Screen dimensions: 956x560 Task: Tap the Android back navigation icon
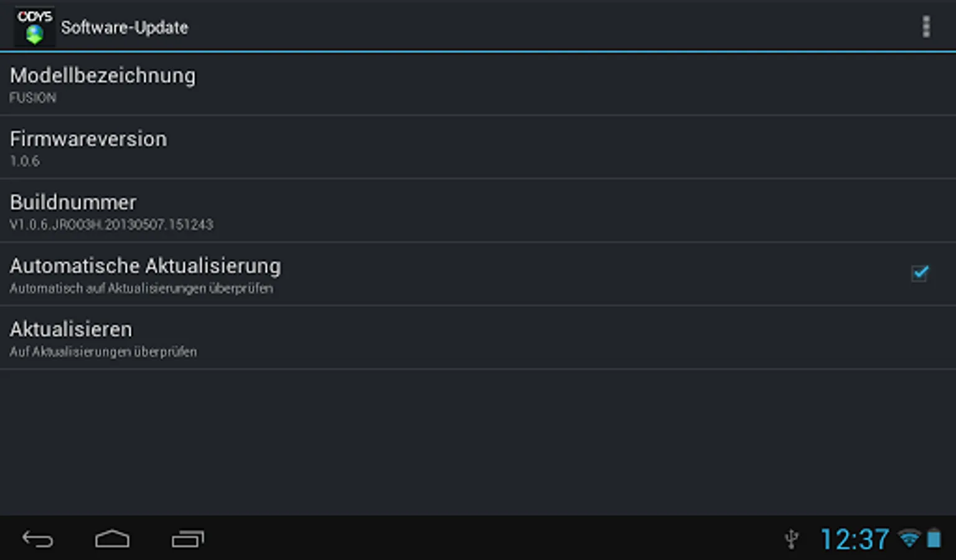38,539
